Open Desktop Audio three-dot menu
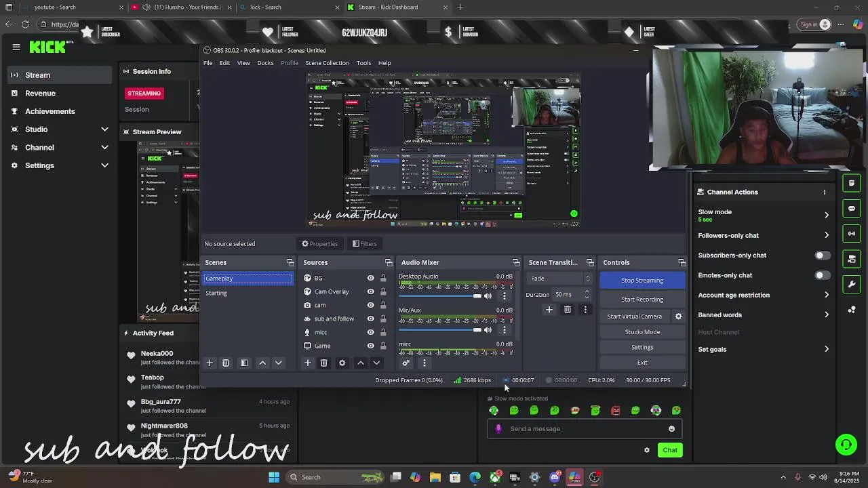This screenshot has width=868, height=488. (x=504, y=296)
